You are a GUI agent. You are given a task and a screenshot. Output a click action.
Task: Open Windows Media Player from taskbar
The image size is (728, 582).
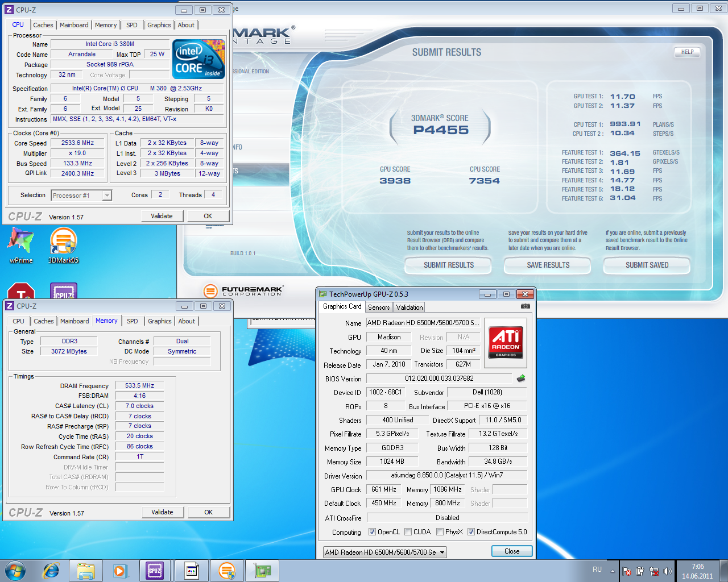point(120,571)
